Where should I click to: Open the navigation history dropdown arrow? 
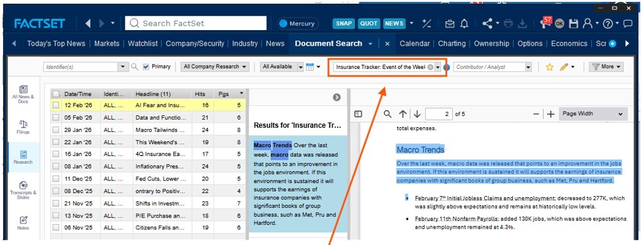[113, 23]
